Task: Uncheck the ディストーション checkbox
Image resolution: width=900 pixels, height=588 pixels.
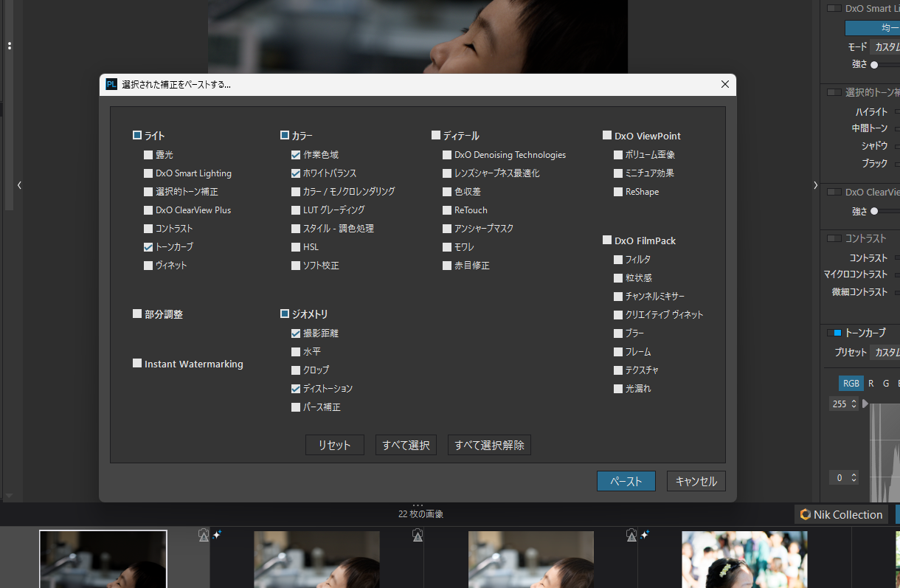Action: pos(296,389)
